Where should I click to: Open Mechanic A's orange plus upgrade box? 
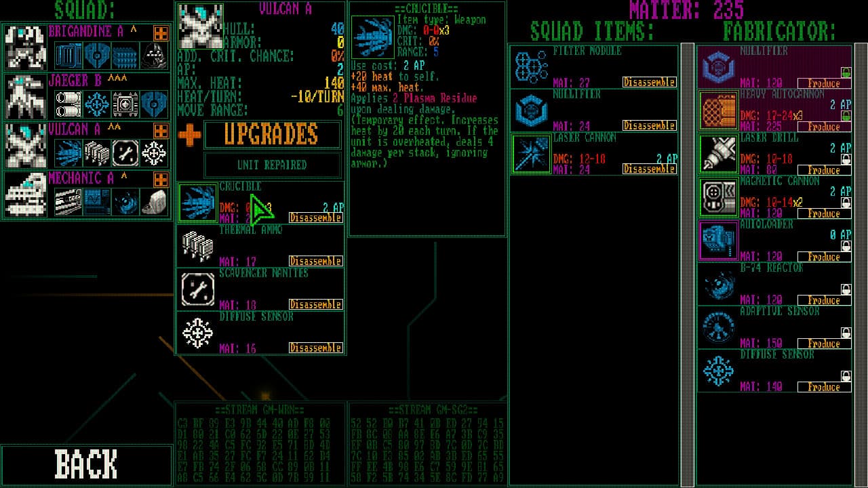point(161,180)
